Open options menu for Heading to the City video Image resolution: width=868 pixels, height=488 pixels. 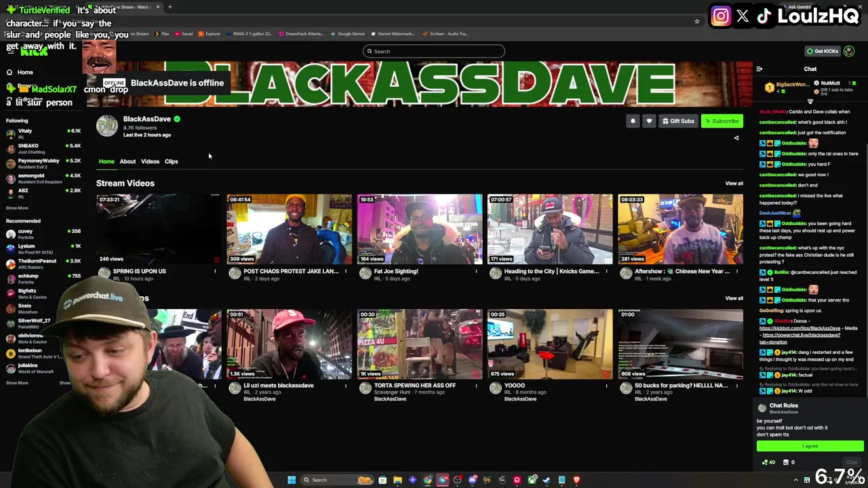click(x=606, y=271)
